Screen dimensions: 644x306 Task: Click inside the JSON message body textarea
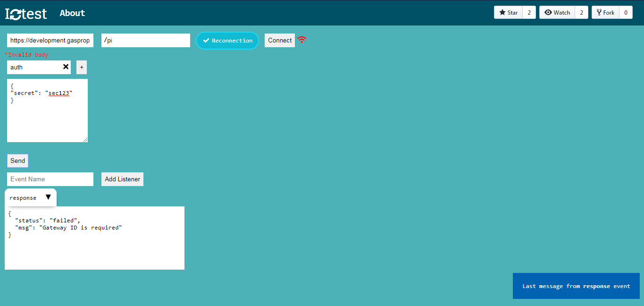pyautogui.click(x=47, y=110)
